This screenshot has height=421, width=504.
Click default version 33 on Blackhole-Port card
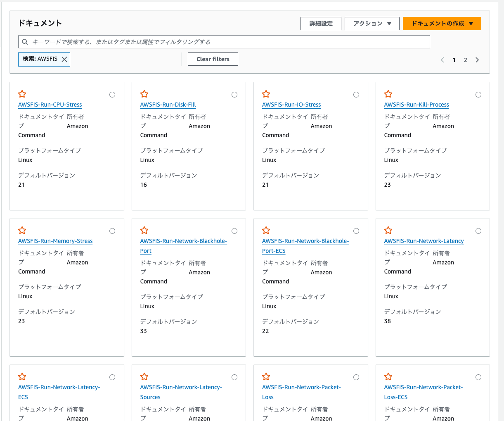[x=143, y=331]
